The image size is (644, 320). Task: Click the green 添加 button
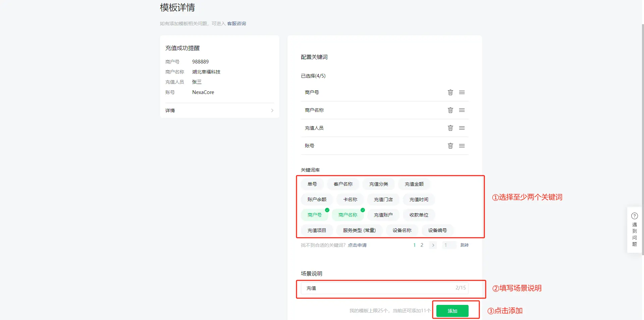click(x=452, y=311)
